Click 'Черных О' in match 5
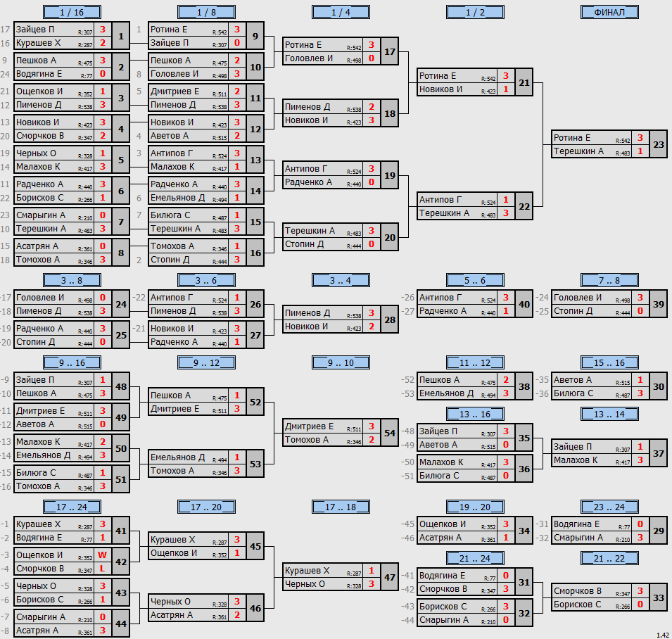 coord(36,153)
